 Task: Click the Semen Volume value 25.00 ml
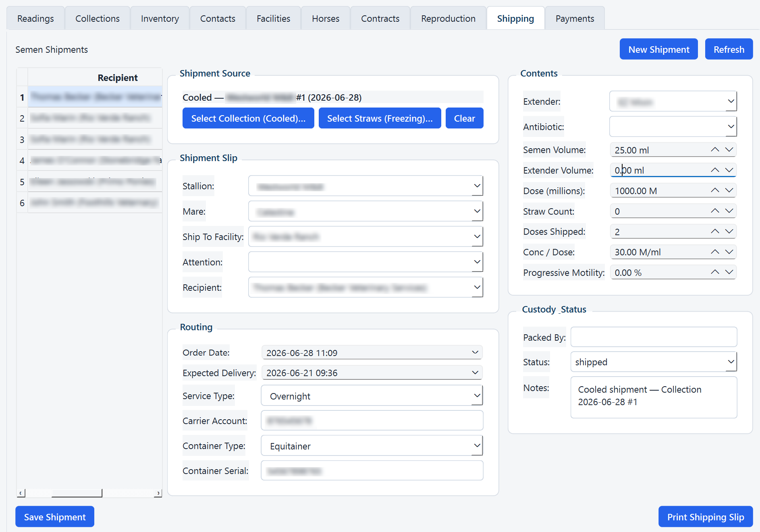pyautogui.click(x=632, y=150)
